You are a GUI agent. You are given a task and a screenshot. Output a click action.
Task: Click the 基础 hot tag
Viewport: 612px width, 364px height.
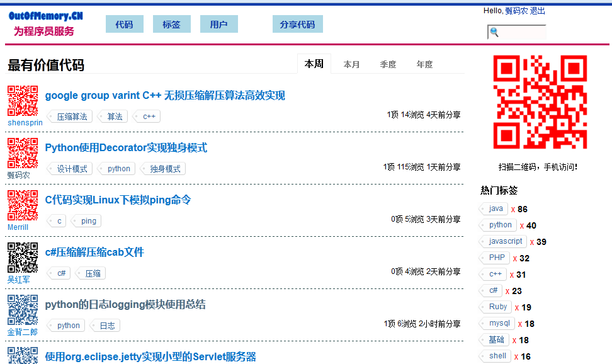(x=494, y=340)
